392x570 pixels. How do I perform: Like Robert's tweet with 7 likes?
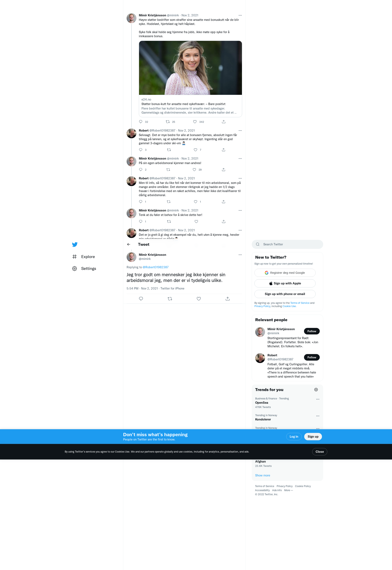tap(196, 150)
